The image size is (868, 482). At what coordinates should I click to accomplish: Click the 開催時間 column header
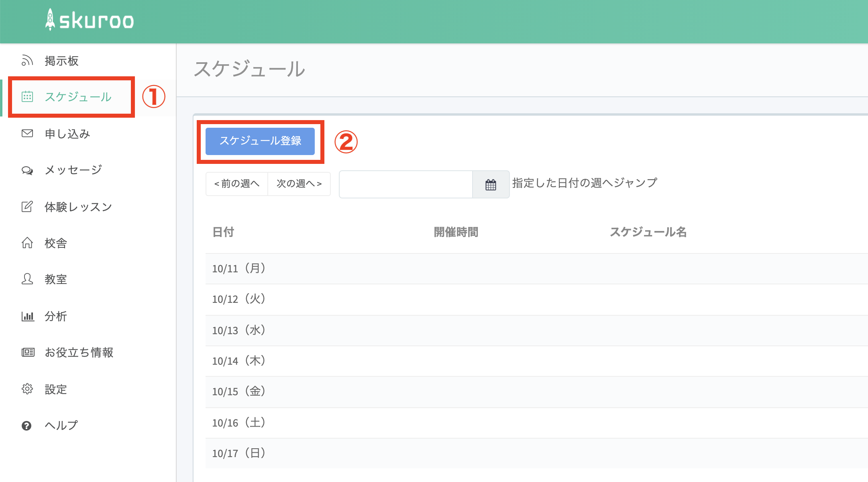[x=456, y=232]
